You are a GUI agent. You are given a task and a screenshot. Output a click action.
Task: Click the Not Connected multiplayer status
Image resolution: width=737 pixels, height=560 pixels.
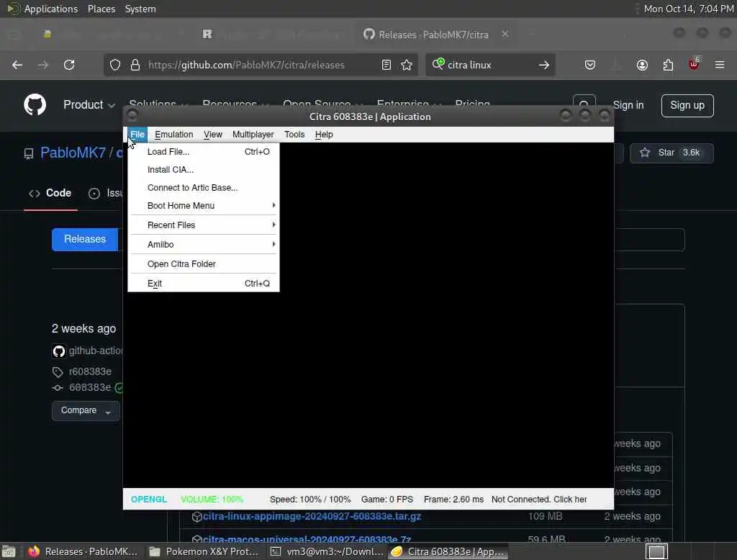point(539,500)
